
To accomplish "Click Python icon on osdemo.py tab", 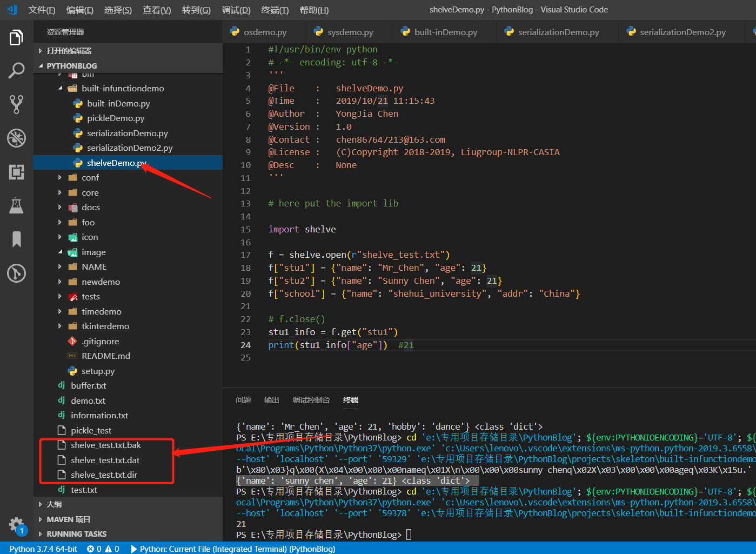I will pyautogui.click(x=235, y=32).
